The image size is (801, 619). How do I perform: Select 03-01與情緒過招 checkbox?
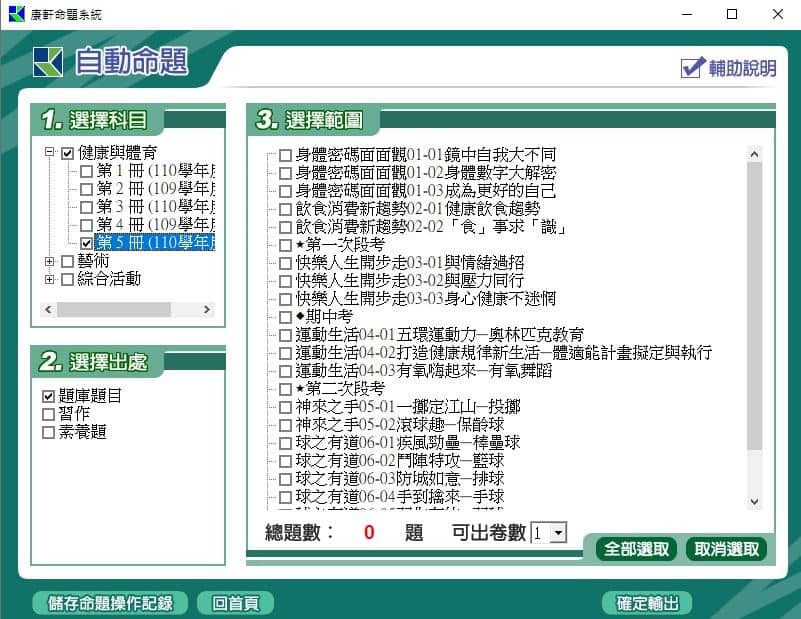286,264
